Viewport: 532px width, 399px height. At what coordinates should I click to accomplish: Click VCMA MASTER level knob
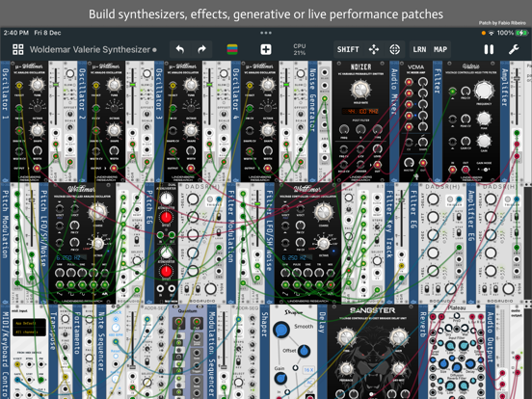[409, 163]
